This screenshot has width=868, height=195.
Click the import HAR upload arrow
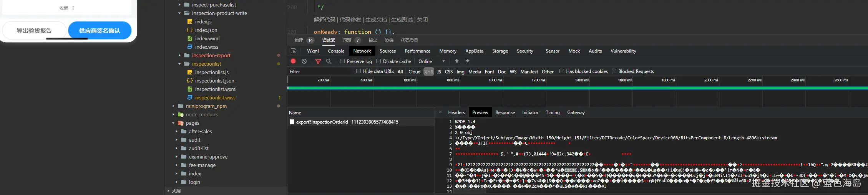(x=456, y=61)
